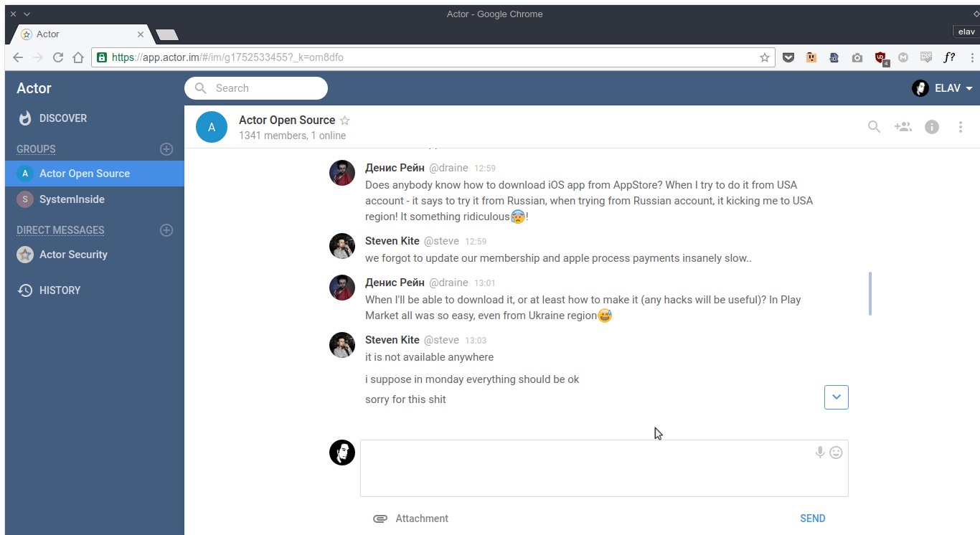Viewport: 980px width, 535px height.
Task: Star the Actor Open Source conversation
Action: [x=345, y=120]
